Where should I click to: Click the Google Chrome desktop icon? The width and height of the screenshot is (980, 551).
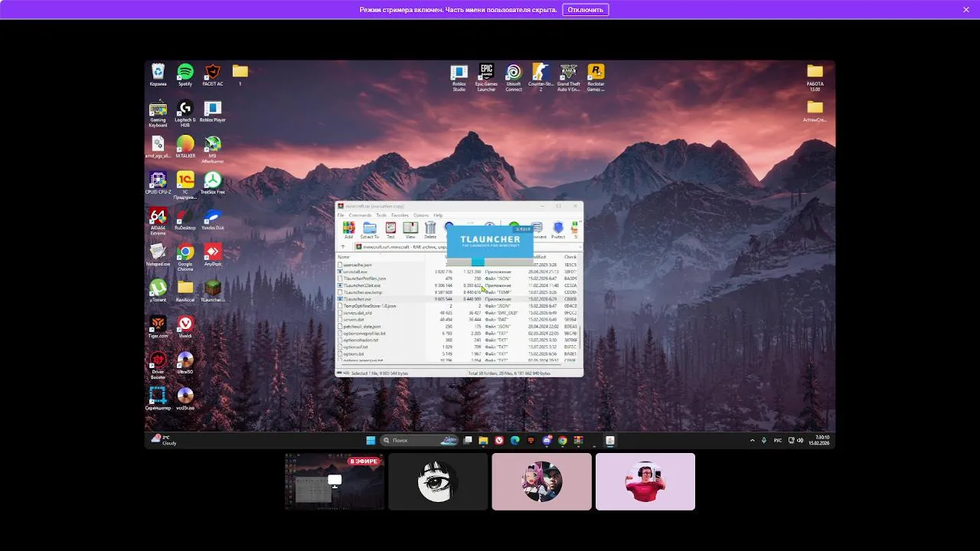(185, 257)
